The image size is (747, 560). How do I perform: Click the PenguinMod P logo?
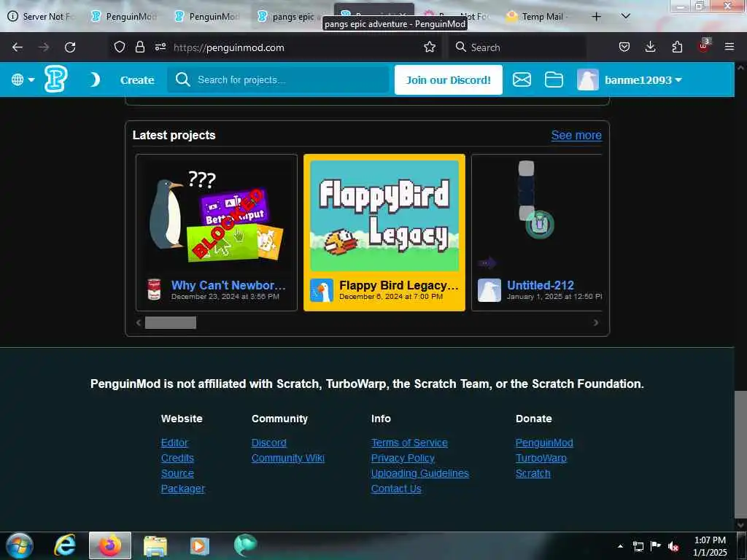coord(55,79)
